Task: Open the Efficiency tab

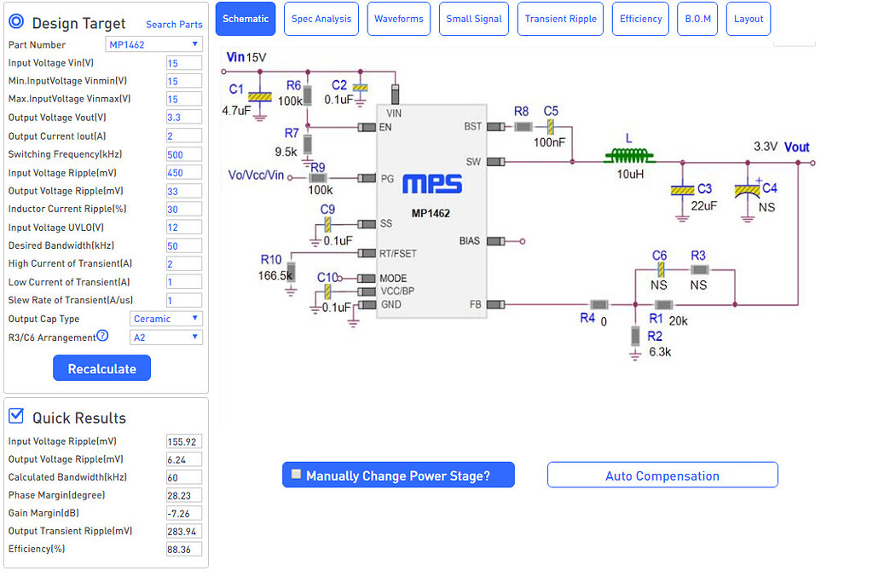Action: [x=639, y=18]
